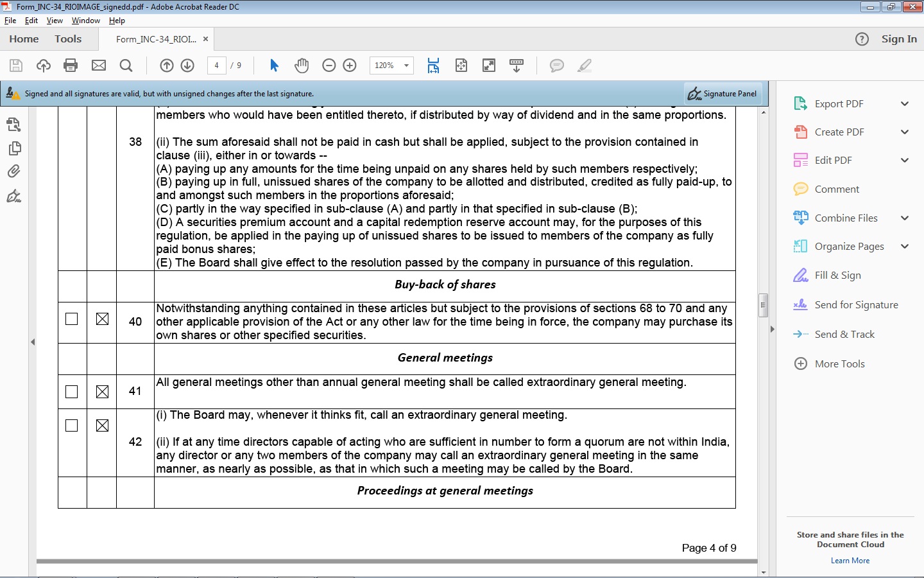The image size is (924, 578).
Task: Switch to the Home tab
Action: pos(24,39)
